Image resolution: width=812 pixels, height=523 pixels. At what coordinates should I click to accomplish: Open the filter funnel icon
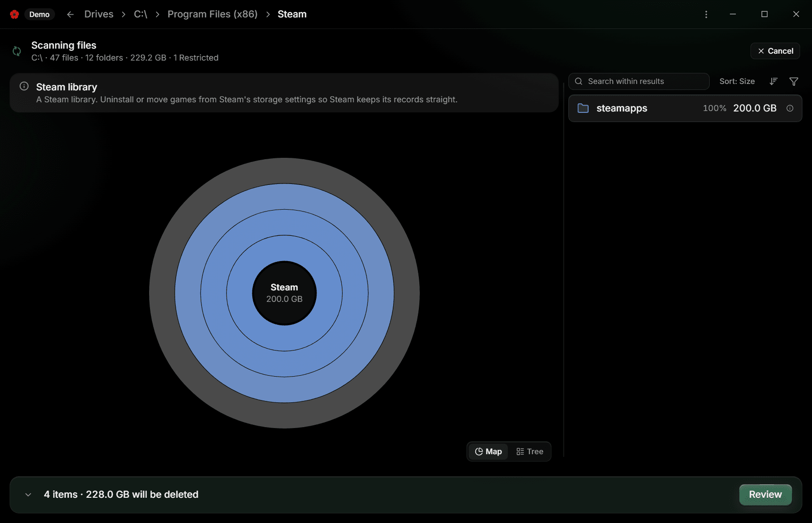tap(794, 81)
